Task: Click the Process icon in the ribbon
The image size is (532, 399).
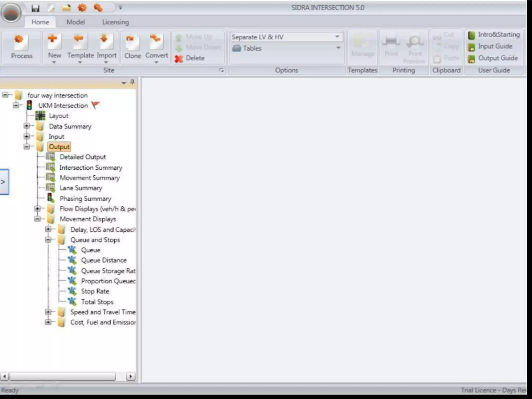Action: [21, 42]
